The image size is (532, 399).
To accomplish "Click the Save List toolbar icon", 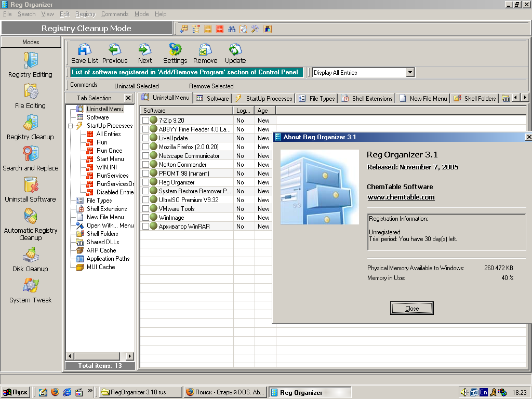I will (85, 50).
